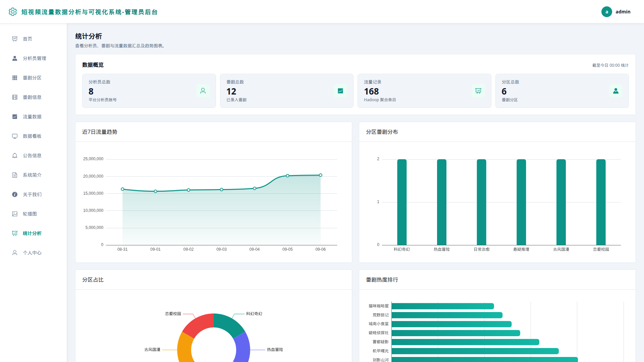644x362 pixels.
Task: Click the 科幻奇幻 bar in distribution chart
Action: (x=402, y=202)
